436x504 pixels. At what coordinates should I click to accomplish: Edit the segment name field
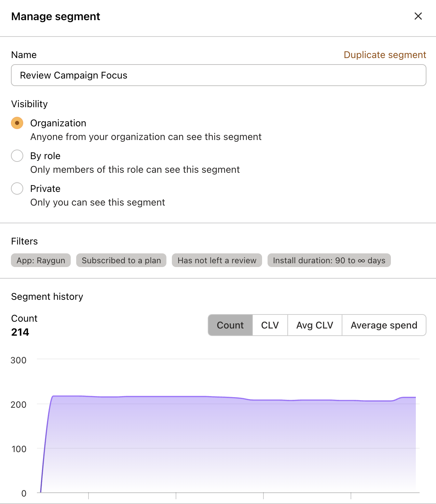coord(218,75)
